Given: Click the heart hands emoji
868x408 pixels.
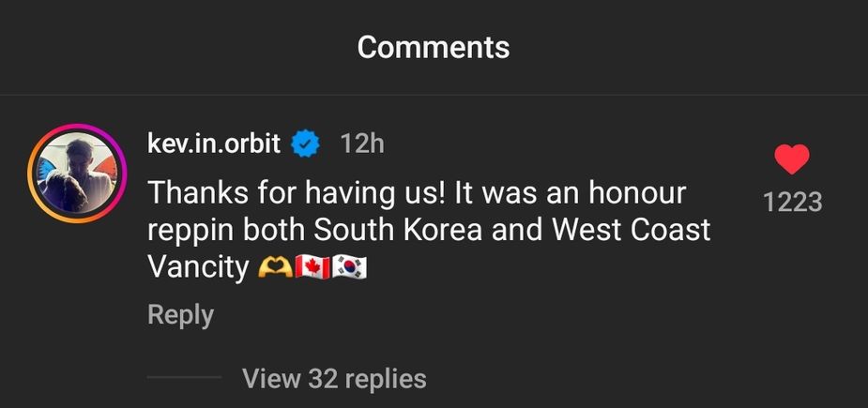Looking at the screenshot, I should tap(273, 267).
